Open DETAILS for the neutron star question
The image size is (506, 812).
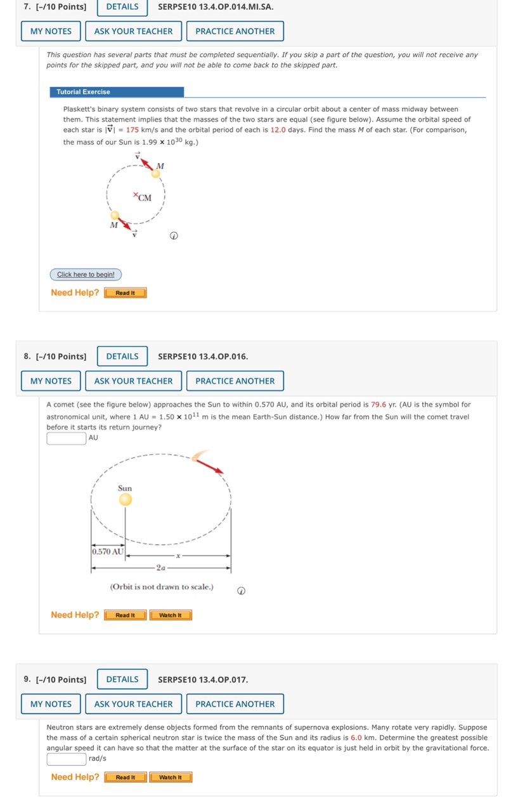click(122, 679)
